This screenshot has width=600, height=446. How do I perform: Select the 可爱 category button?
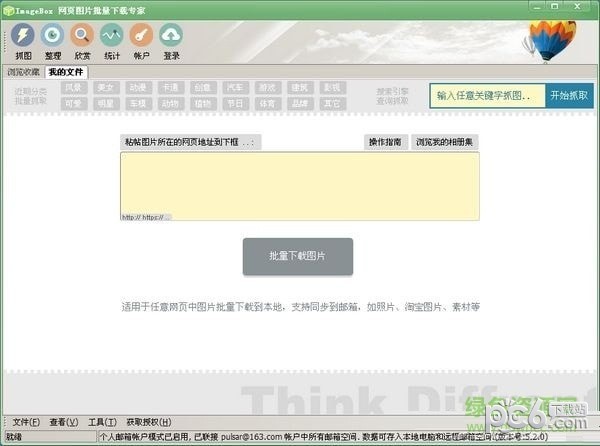tap(73, 104)
